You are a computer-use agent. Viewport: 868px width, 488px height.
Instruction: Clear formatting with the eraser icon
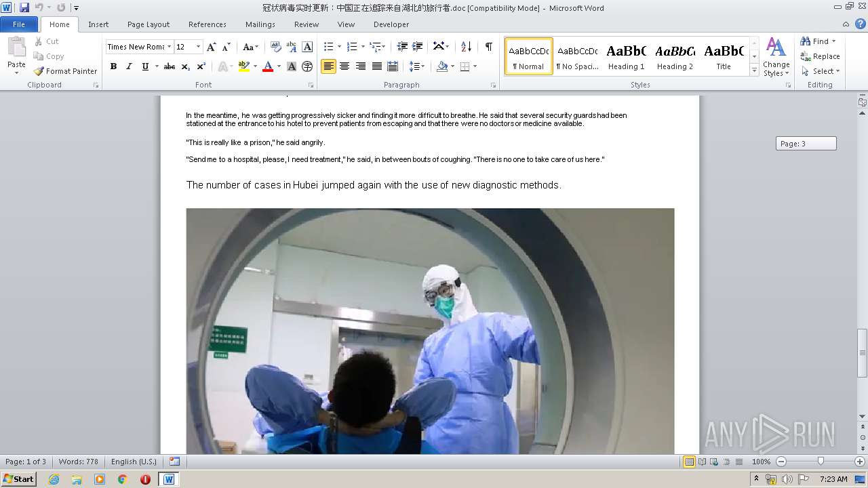point(275,47)
